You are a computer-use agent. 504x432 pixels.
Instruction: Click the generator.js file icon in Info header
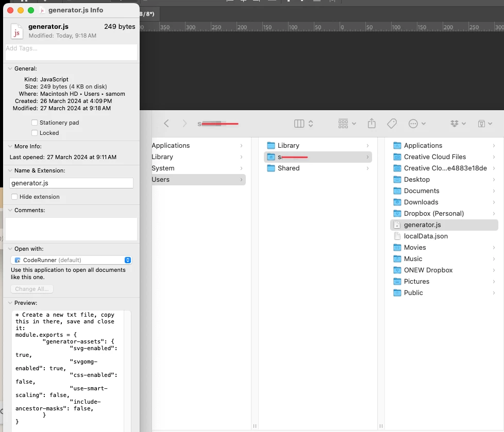16,31
